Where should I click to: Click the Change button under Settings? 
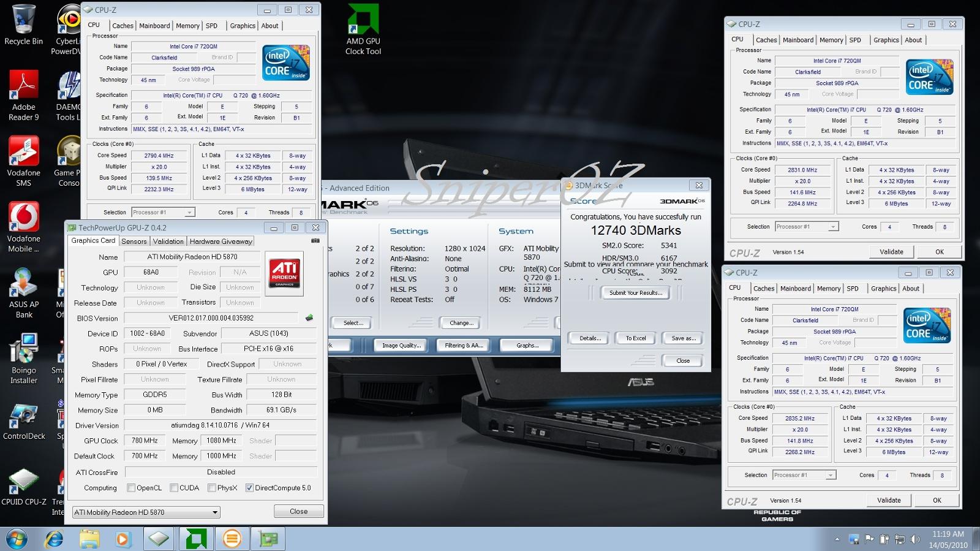pos(461,323)
